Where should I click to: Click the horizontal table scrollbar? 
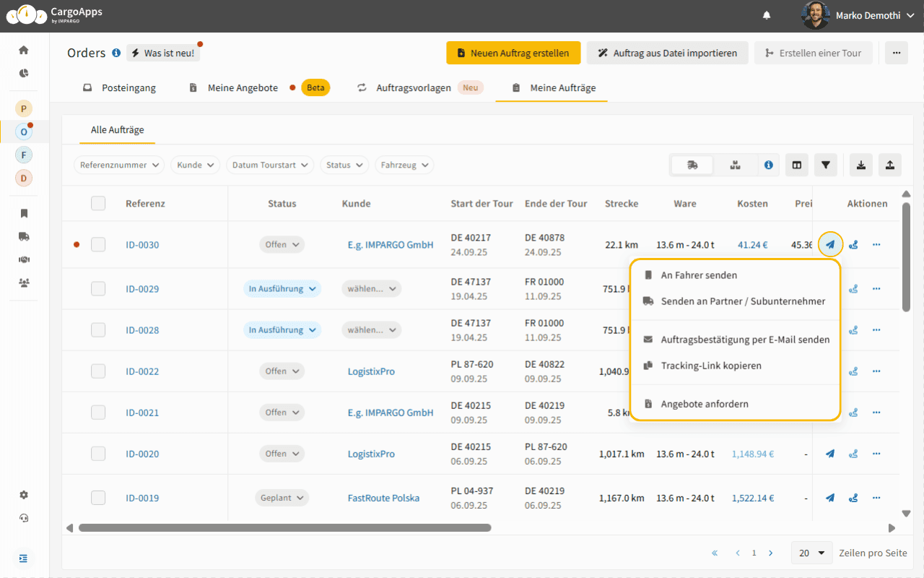point(284,528)
